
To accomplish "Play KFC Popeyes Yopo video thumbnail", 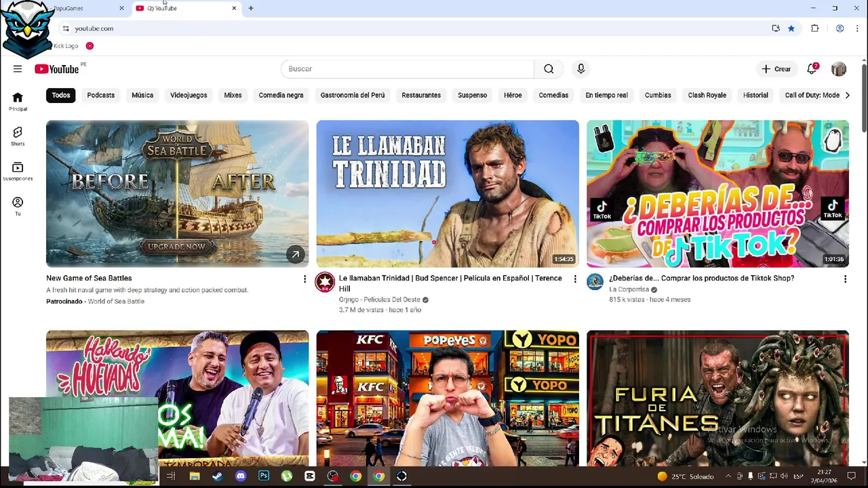I will (x=448, y=398).
